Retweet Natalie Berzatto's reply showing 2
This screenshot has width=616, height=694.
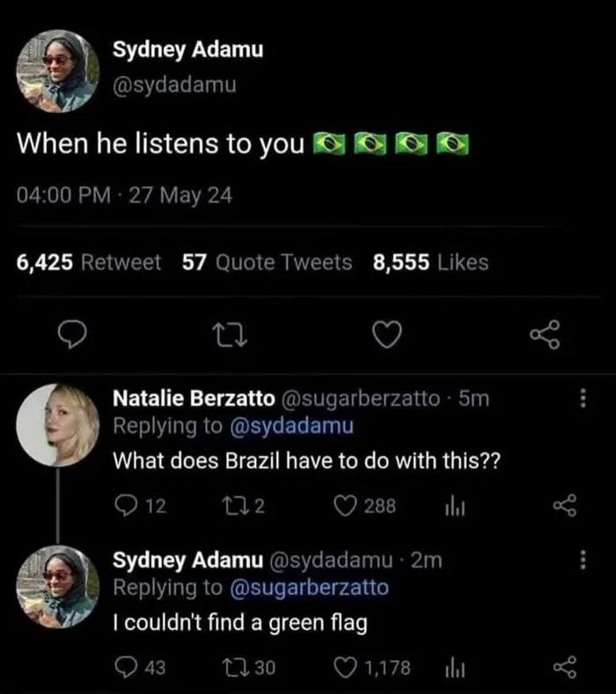(243, 506)
